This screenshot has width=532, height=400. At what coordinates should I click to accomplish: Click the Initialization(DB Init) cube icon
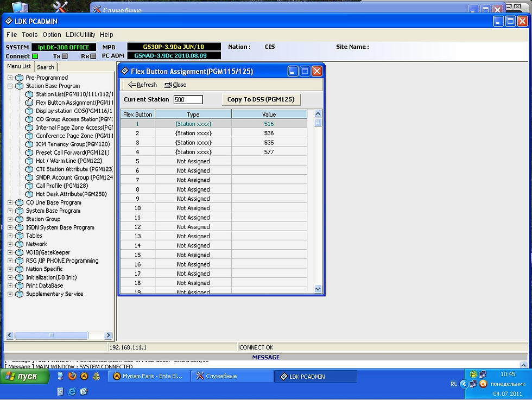click(x=20, y=277)
